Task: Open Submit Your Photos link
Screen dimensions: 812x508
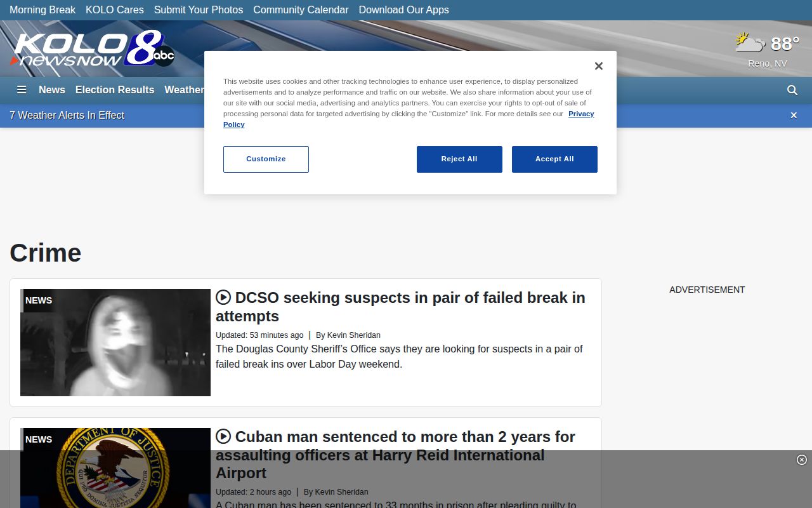Action: 199,10
